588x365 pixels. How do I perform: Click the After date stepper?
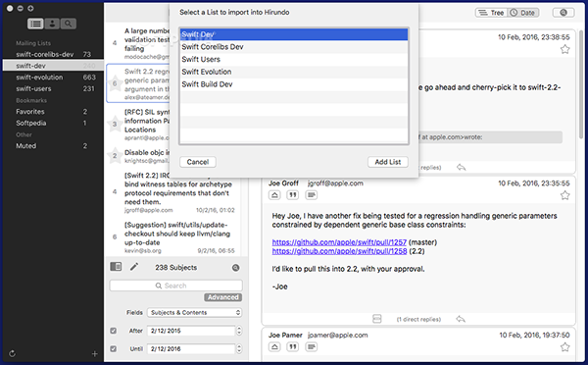[x=239, y=331]
